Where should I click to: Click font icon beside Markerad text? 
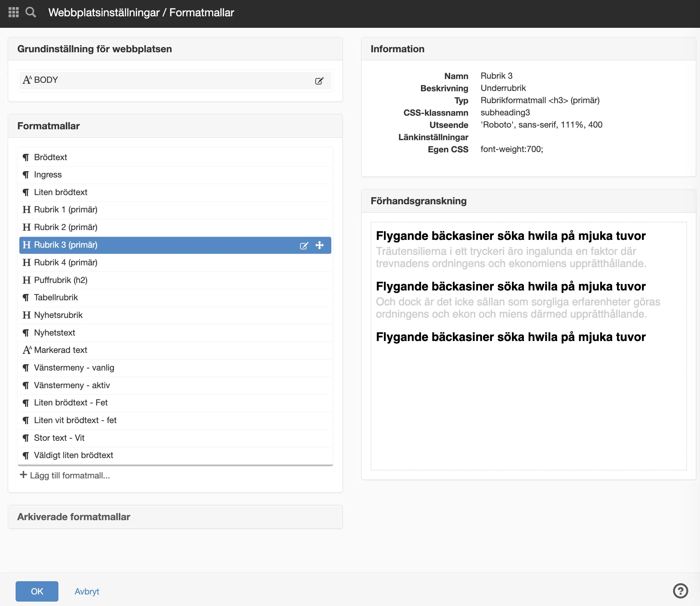(27, 350)
